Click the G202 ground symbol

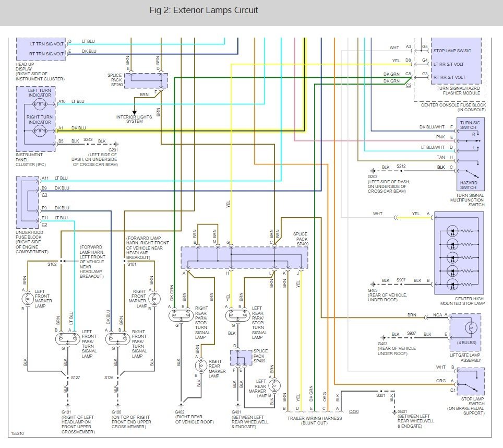point(373,171)
